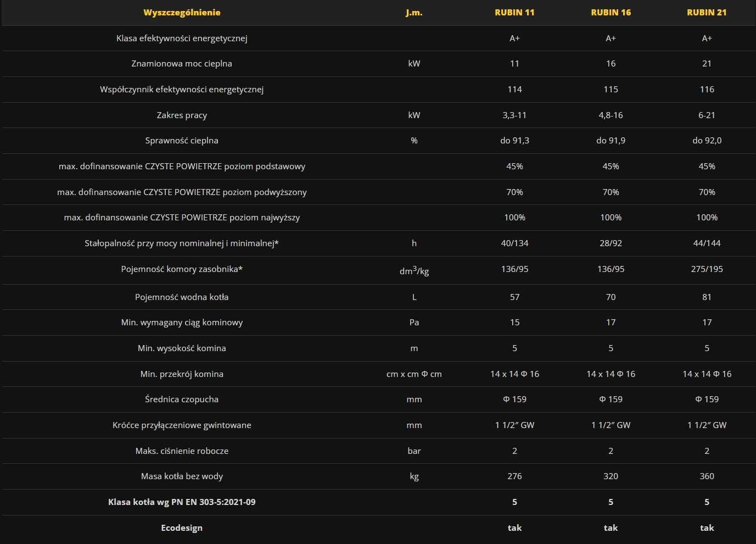Click 'Króćce przyłączeniowe gwintowane' row label
The width and height of the screenshot is (756, 544).
pos(182,425)
